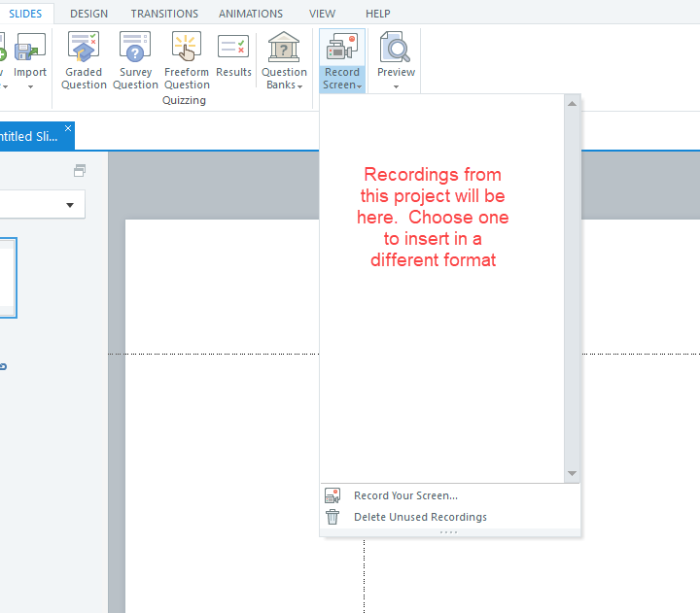The width and height of the screenshot is (700, 613).
Task: Close the Untitled Slide document tab
Action: click(x=68, y=128)
